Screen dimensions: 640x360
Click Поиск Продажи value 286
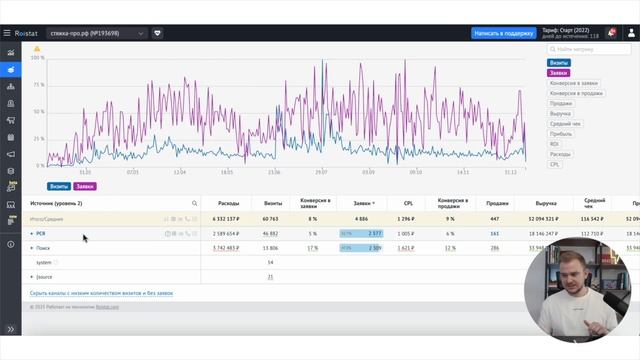(494, 248)
